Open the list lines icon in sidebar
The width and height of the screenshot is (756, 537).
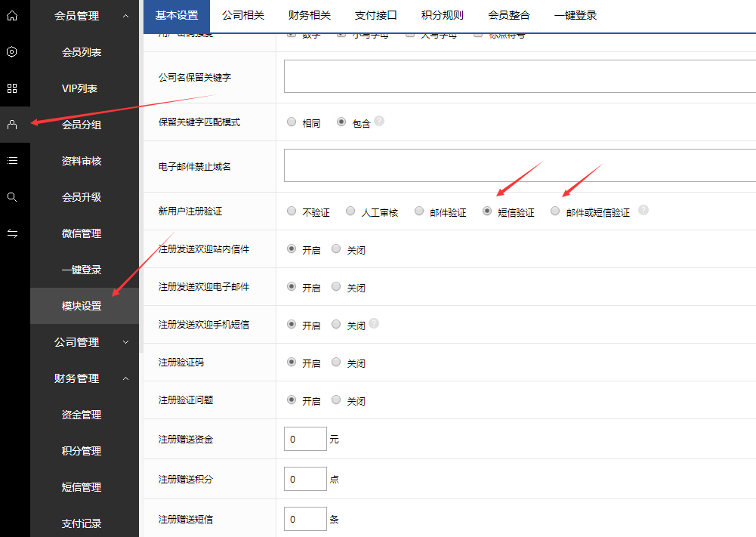click(11, 160)
